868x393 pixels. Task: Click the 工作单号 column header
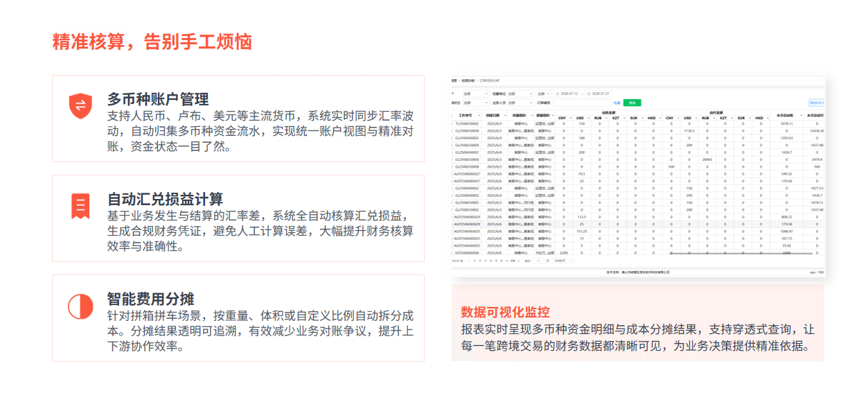(466, 116)
